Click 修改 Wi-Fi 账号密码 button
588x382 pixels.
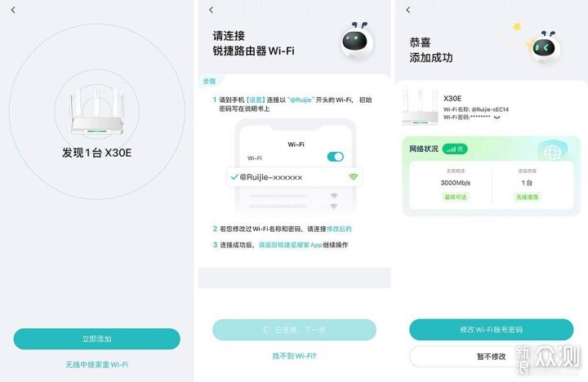[492, 330]
